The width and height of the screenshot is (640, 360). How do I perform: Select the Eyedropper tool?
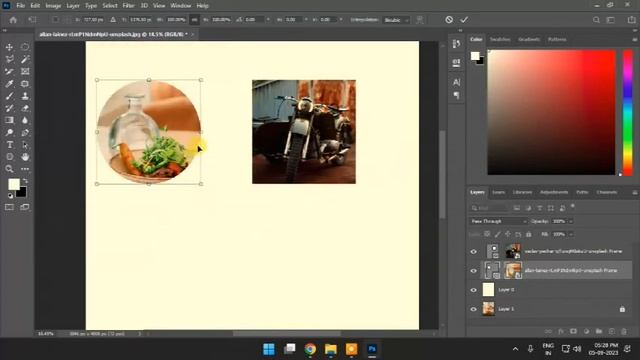pyautogui.click(x=9, y=84)
